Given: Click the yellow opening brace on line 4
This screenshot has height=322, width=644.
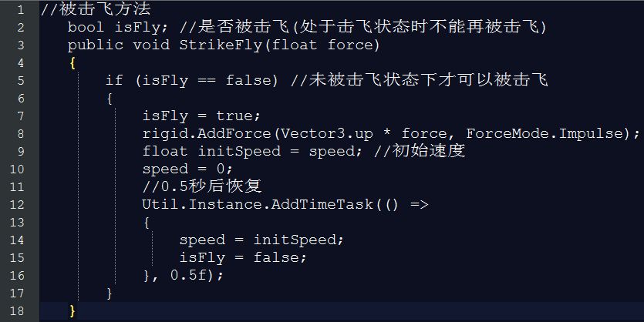Looking at the screenshot, I should [x=72, y=63].
